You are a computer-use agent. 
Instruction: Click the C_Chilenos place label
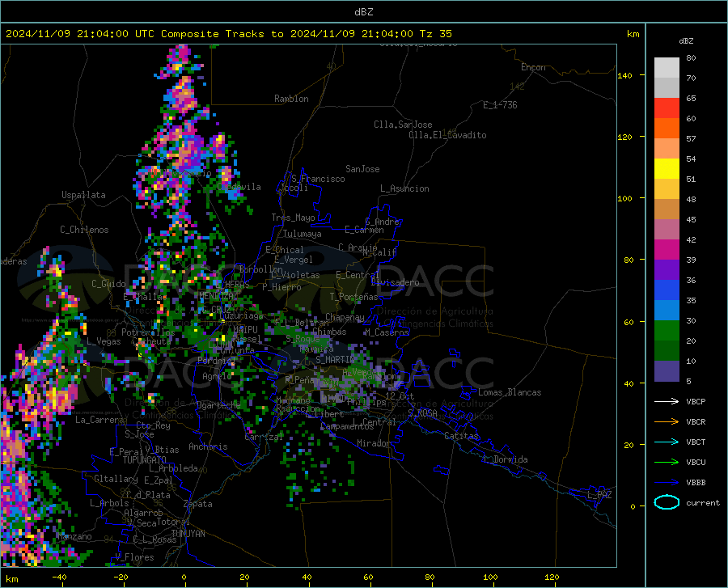coord(84,230)
